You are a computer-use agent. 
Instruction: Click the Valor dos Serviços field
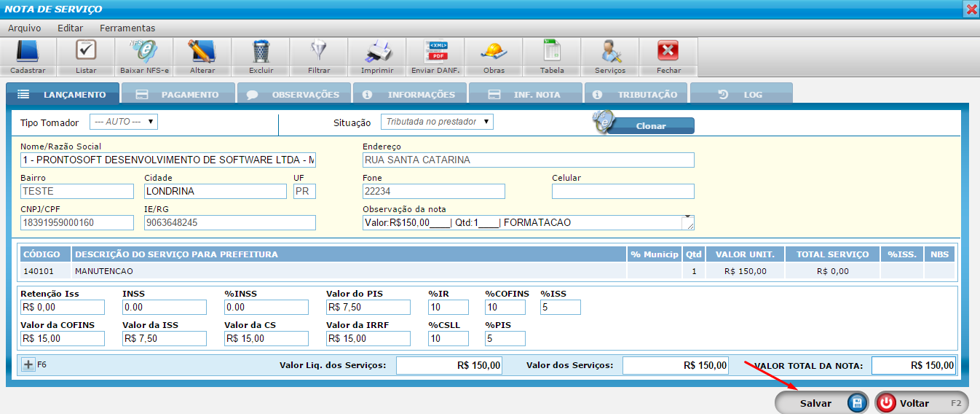click(x=676, y=365)
